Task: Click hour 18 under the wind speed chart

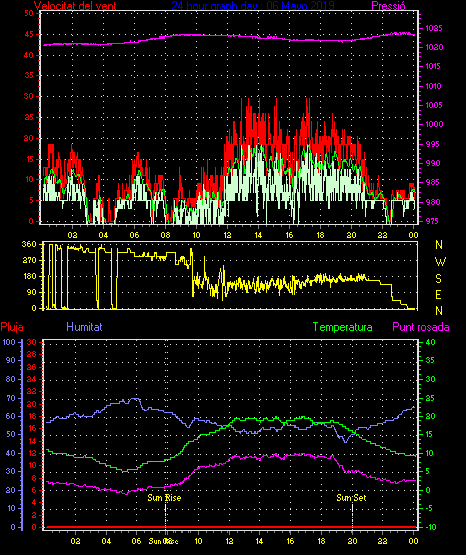Action: pos(320,235)
